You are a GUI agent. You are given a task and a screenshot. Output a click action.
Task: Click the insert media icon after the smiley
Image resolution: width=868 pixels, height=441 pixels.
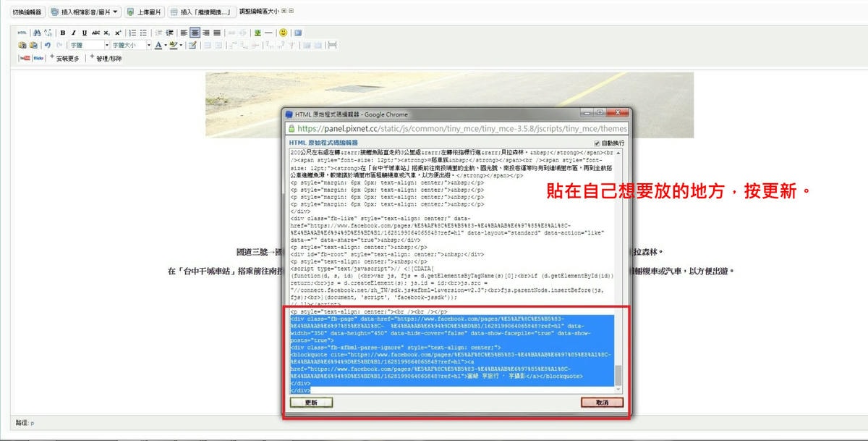(298, 33)
